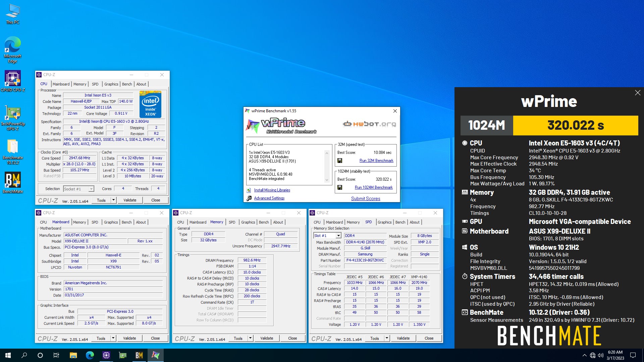Switch to CPU-Z taskbar icon
This screenshot has height=362, width=644.
point(106,355)
